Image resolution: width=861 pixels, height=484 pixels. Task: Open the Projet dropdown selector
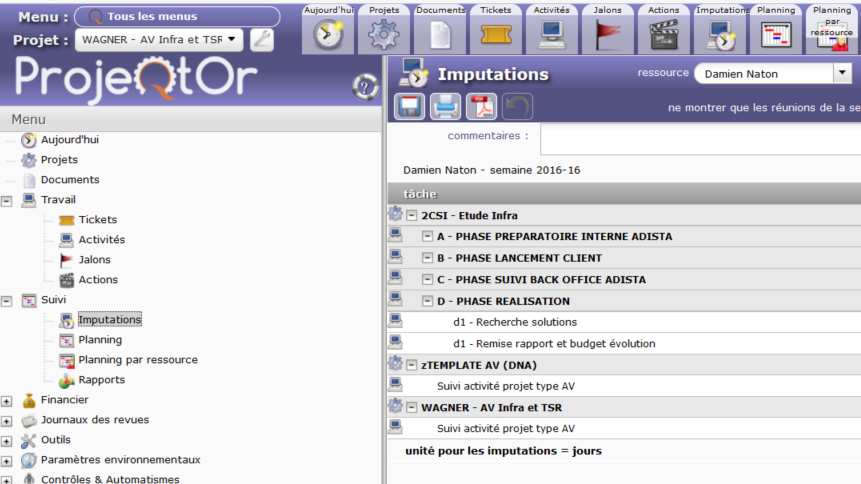pos(160,40)
